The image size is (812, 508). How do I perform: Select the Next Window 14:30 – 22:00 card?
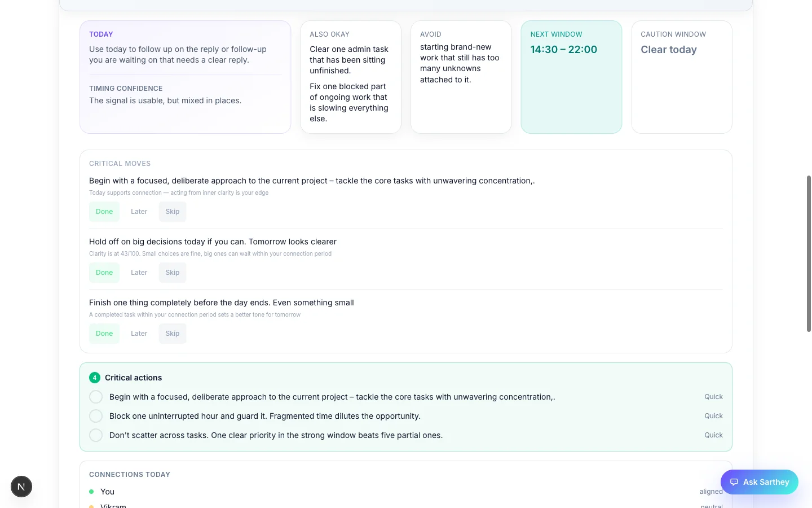(x=571, y=77)
